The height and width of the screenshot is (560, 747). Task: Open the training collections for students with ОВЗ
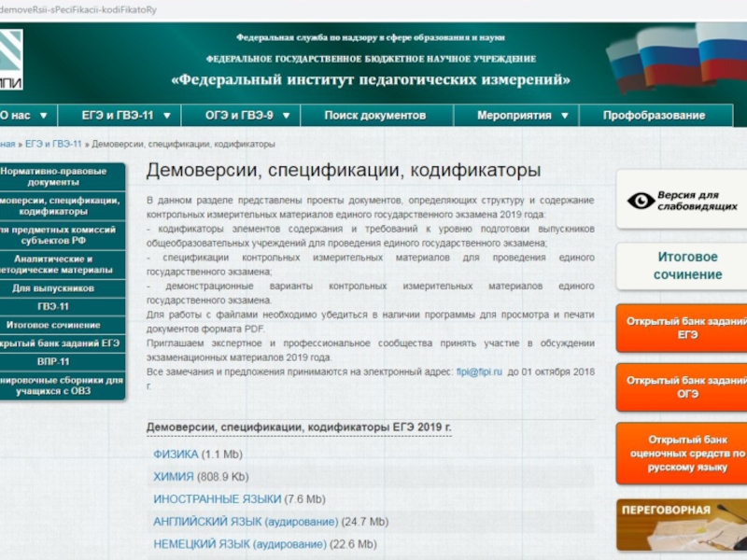point(62,385)
